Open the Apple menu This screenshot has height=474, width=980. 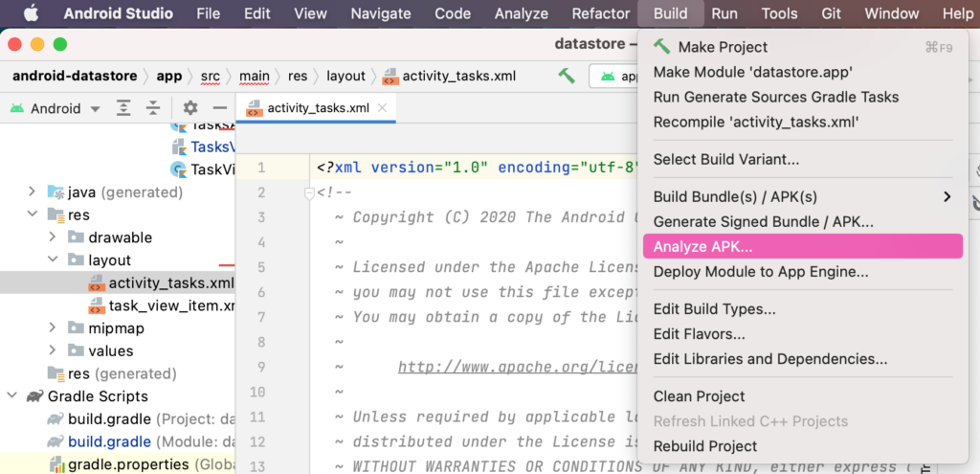[32, 13]
